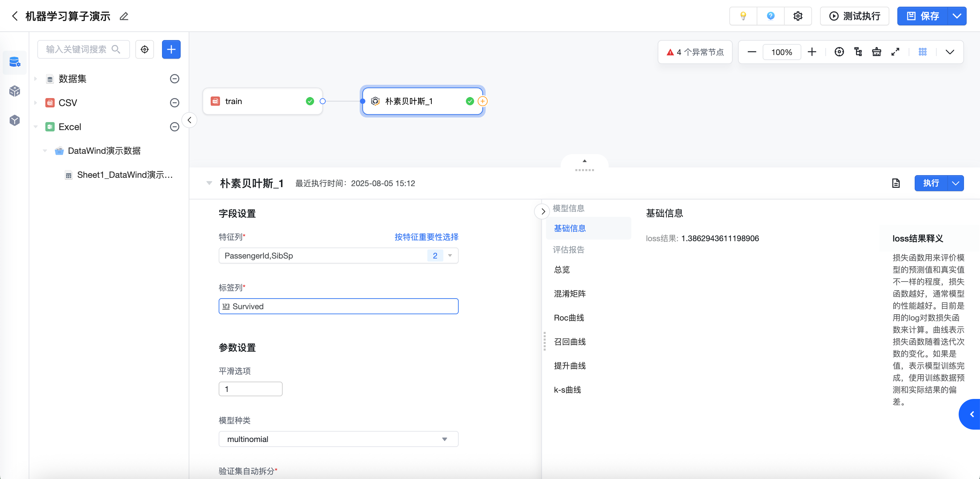Click the 平滑选项 value input field
The image size is (980, 479).
pyautogui.click(x=250, y=389)
